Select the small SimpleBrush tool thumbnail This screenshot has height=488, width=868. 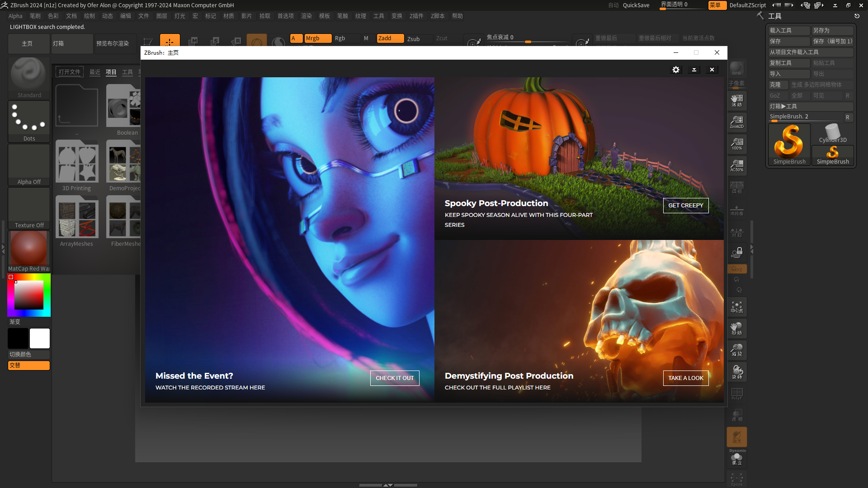[x=833, y=155]
